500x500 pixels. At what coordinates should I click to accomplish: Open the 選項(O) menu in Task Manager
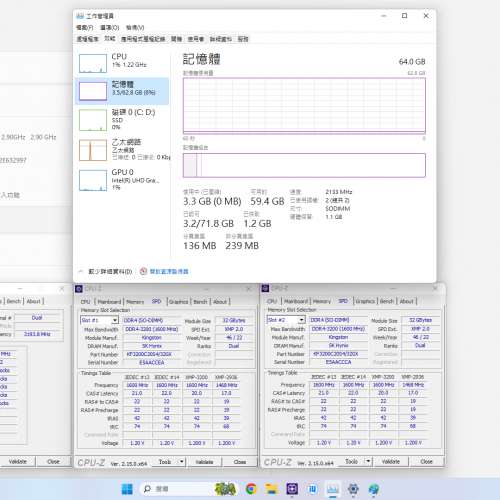110,28
